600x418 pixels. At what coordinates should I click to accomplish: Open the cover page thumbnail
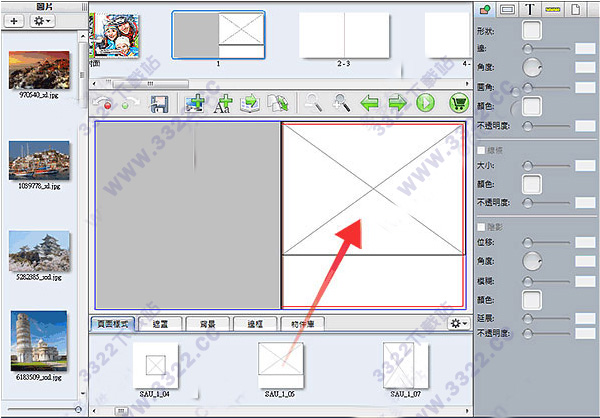tap(114, 35)
